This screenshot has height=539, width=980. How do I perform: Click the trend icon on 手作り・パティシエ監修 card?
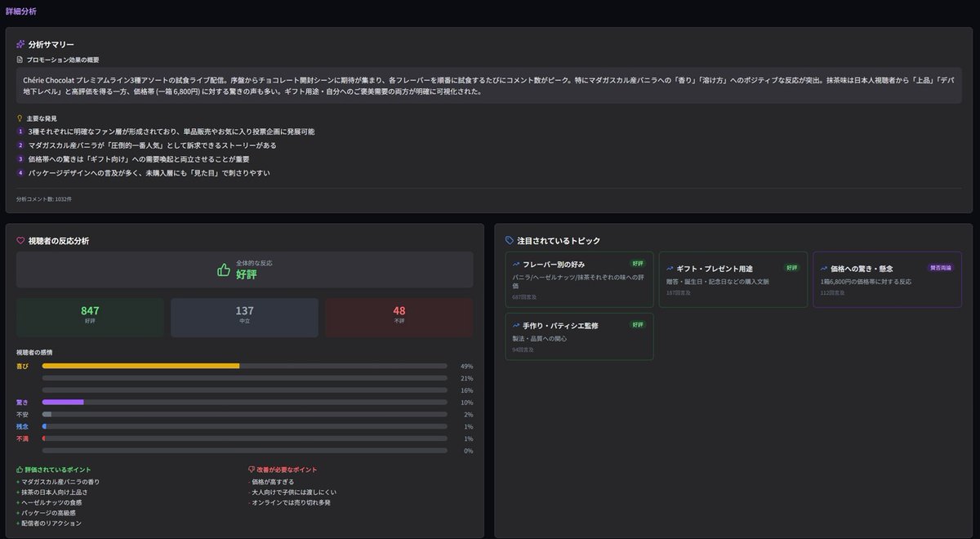pyautogui.click(x=516, y=326)
